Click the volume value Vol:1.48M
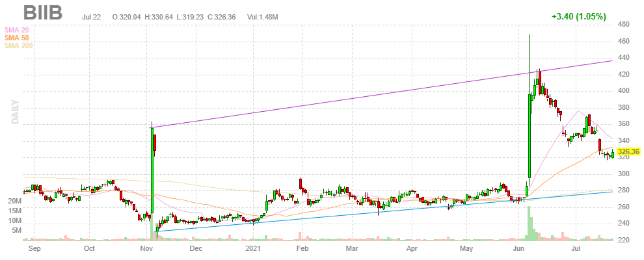The image size is (644, 260). coord(263,18)
